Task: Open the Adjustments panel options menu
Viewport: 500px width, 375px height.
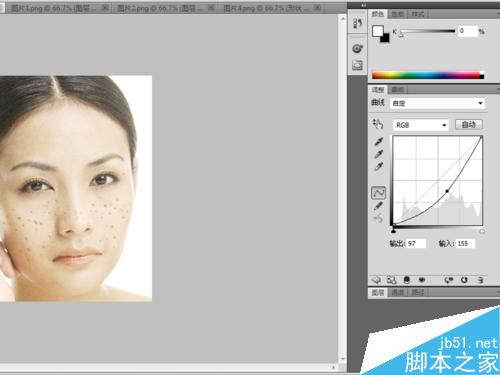Action: coord(498,90)
